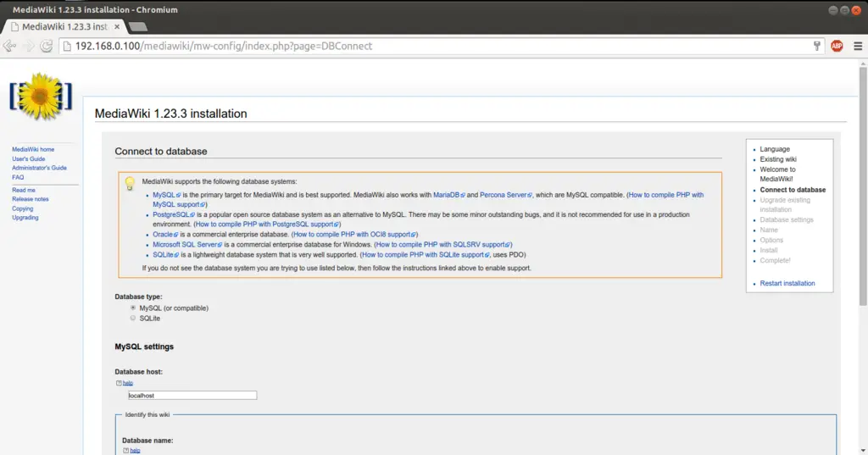Close the MediaWiki installation tab

tap(117, 26)
